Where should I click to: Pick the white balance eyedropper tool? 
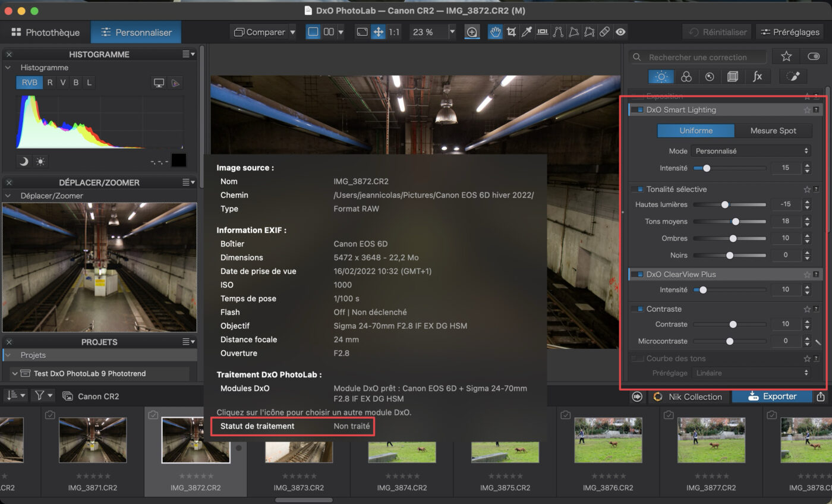527,32
